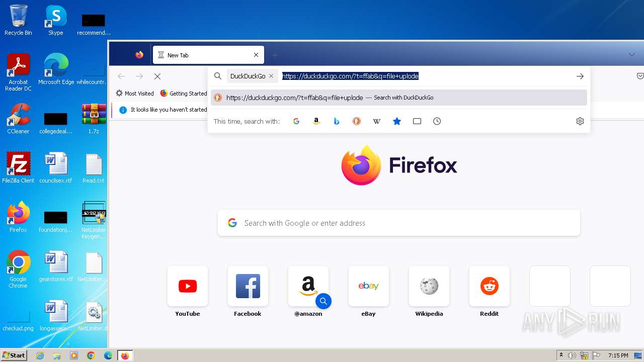
Task: Select Firefox desktop shortcut
Action: 18,217
